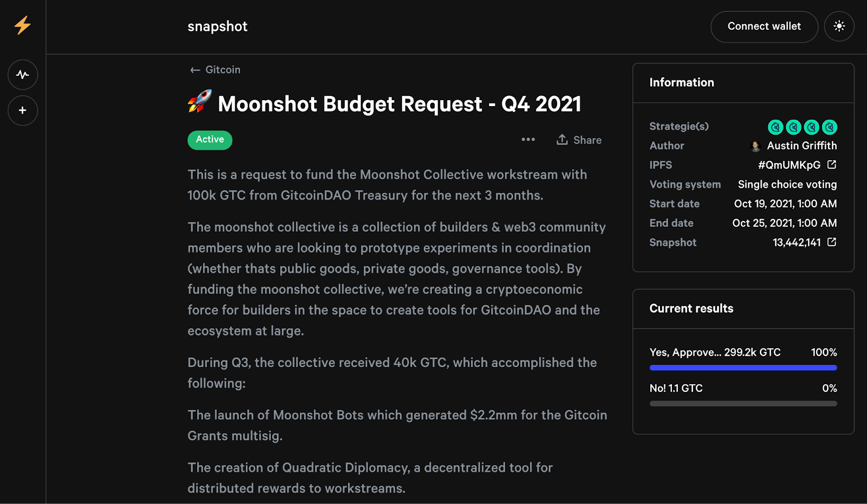This screenshot has width=867, height=504.
Task: Click Austin Griffith's author avatar
Action: click(x=755, y=146)
